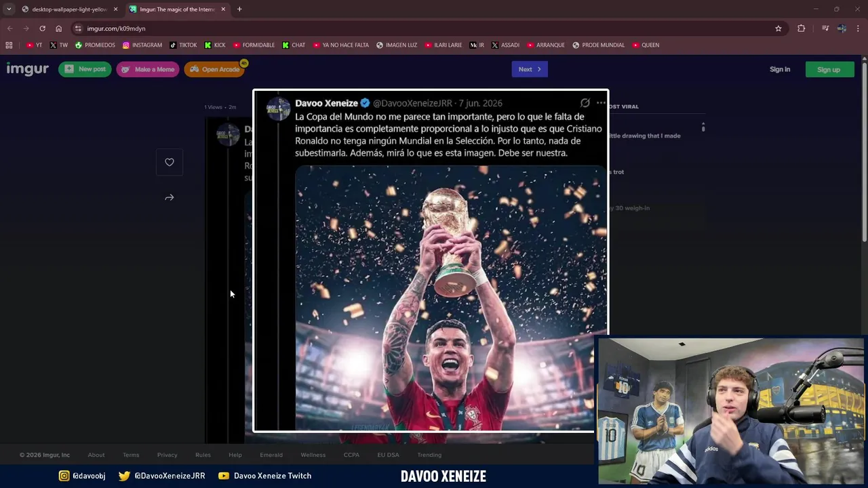Open the PRODE MUNDIAL bookmark
The width and height of the screenshot is (868, 488).
[598, 45]
